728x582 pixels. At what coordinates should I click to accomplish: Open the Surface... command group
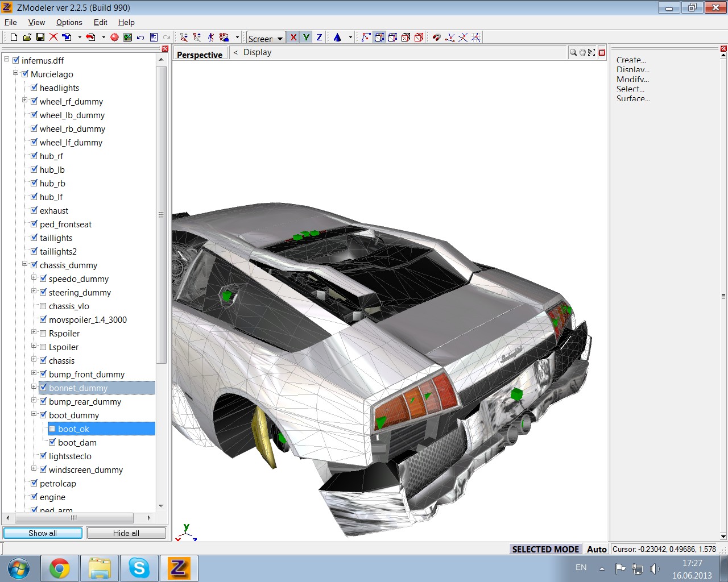633,98
